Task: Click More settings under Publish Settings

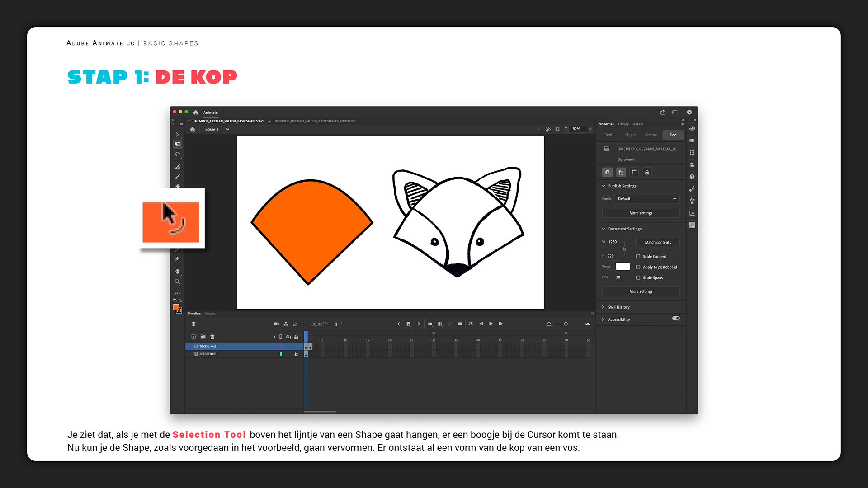Action: (641, 213)
